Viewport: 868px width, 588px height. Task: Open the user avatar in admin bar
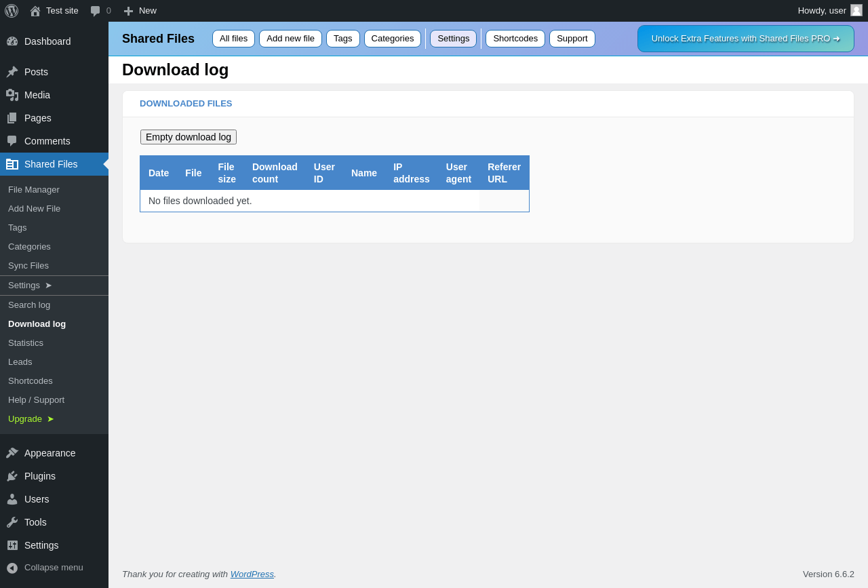click(856, 10)
